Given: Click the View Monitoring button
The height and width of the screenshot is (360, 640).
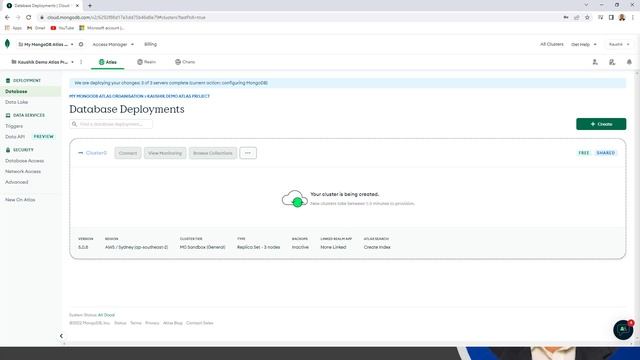Looking at the screenshot, I should click(x=165, y=153).
